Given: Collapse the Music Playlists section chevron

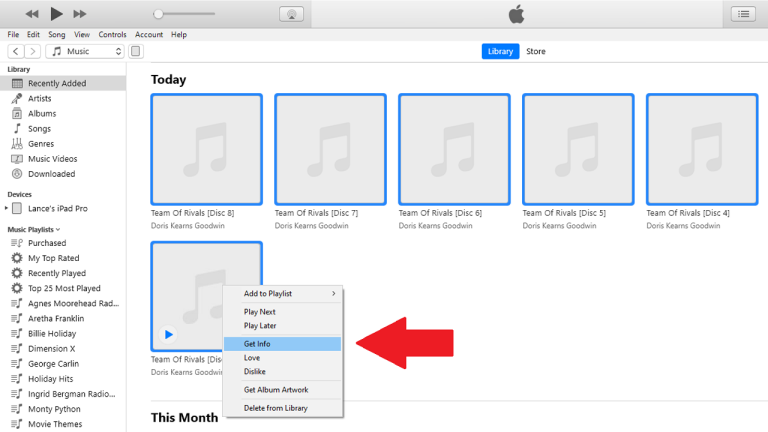Looking at the screenshot, I should pos(58,229).
